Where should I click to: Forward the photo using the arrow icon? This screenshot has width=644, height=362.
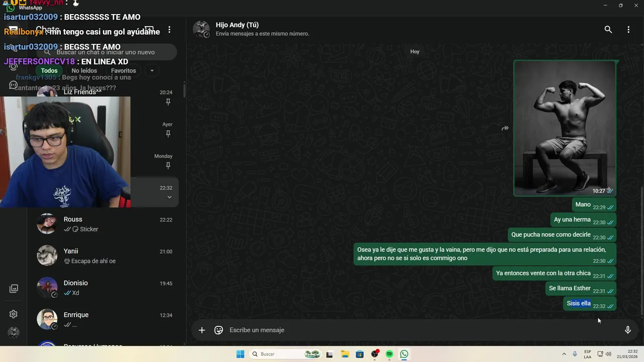point(505,128)
